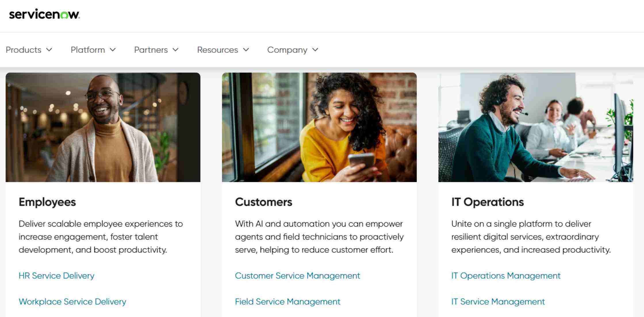Click the IT Operations heading
Screen dimensions: 644x317
488,202
